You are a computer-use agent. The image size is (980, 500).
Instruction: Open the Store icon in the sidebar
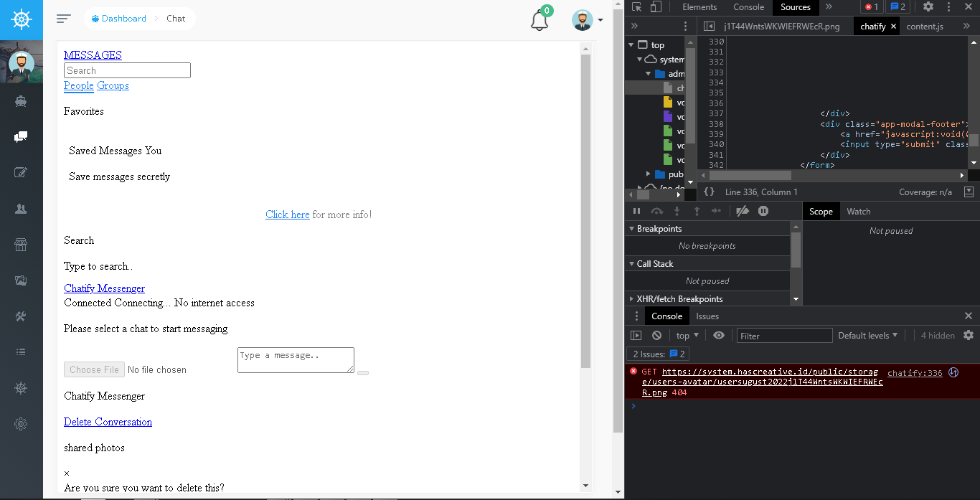tap(21, 244)
